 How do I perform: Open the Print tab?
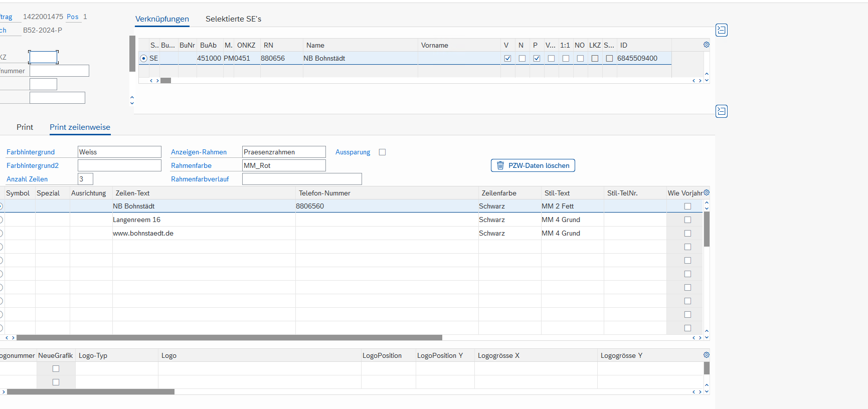[25, 127]
